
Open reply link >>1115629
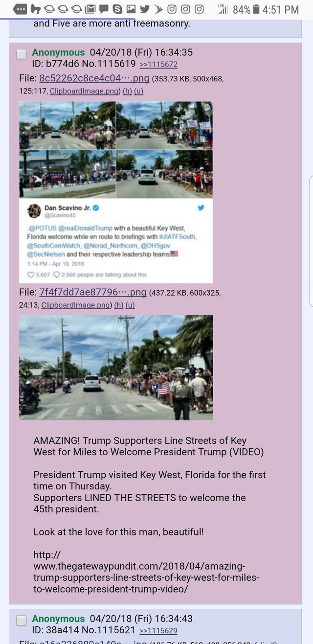158,631
